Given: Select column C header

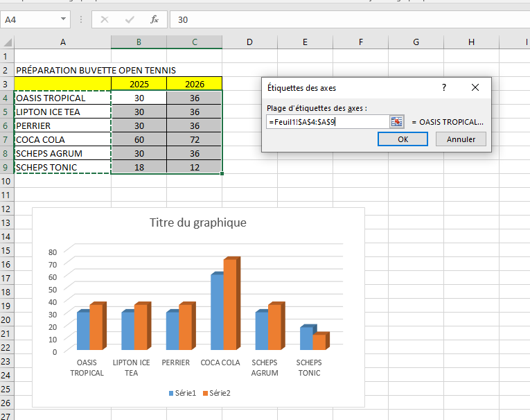Looking at the screenshot, I should [195, 42].
